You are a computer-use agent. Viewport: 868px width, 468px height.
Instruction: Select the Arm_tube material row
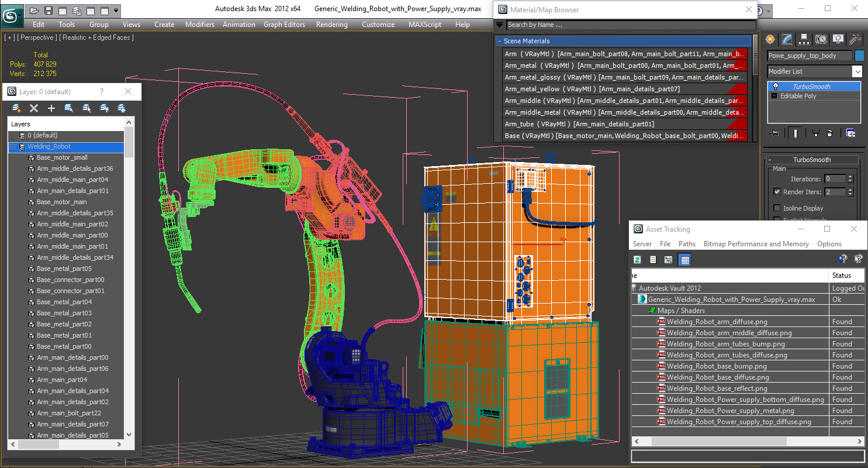pos(625,124)
